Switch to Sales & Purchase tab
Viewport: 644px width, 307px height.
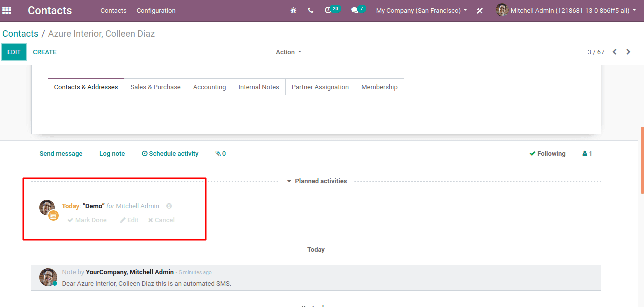155,87
